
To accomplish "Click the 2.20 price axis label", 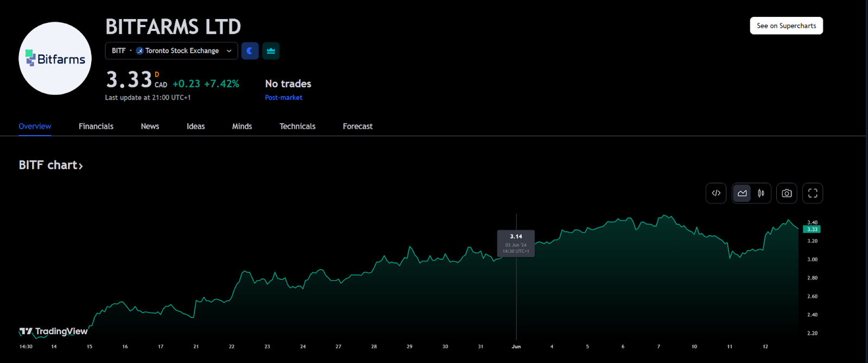I will pos(812,333).
